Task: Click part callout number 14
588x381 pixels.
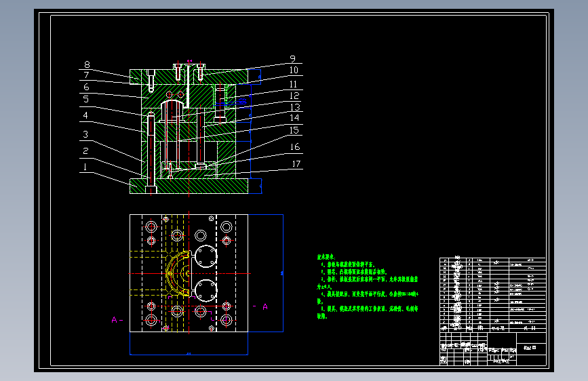Action: tap(294, 118)
